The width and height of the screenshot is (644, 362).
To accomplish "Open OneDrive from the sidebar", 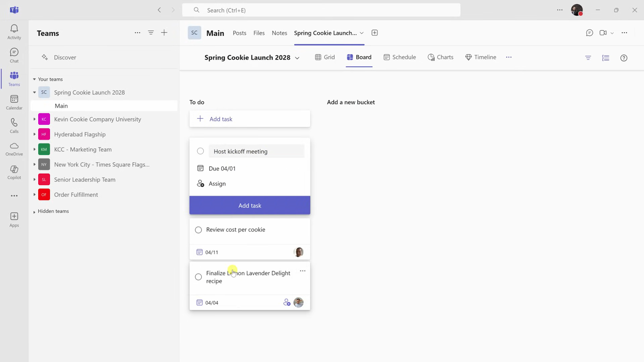I will pos(14,149).
